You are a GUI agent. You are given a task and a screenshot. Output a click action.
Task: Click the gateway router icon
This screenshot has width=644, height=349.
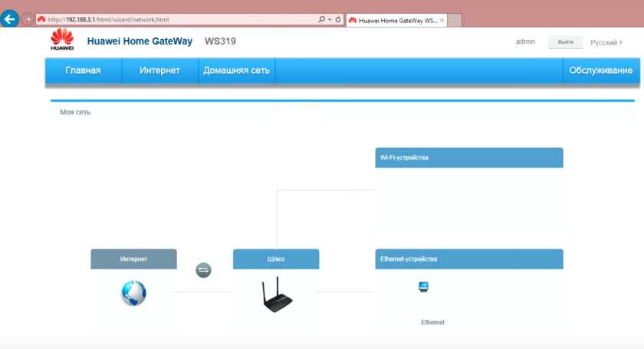275,296
